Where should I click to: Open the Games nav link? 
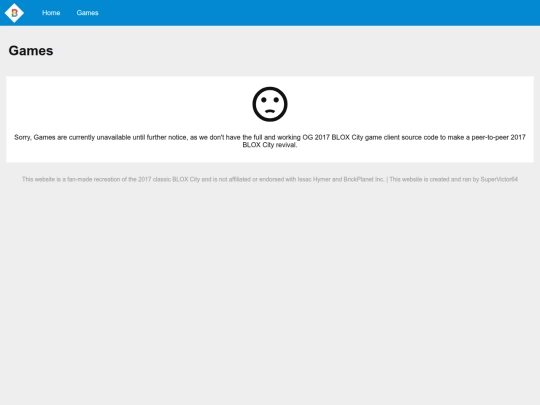click(87, 13)
